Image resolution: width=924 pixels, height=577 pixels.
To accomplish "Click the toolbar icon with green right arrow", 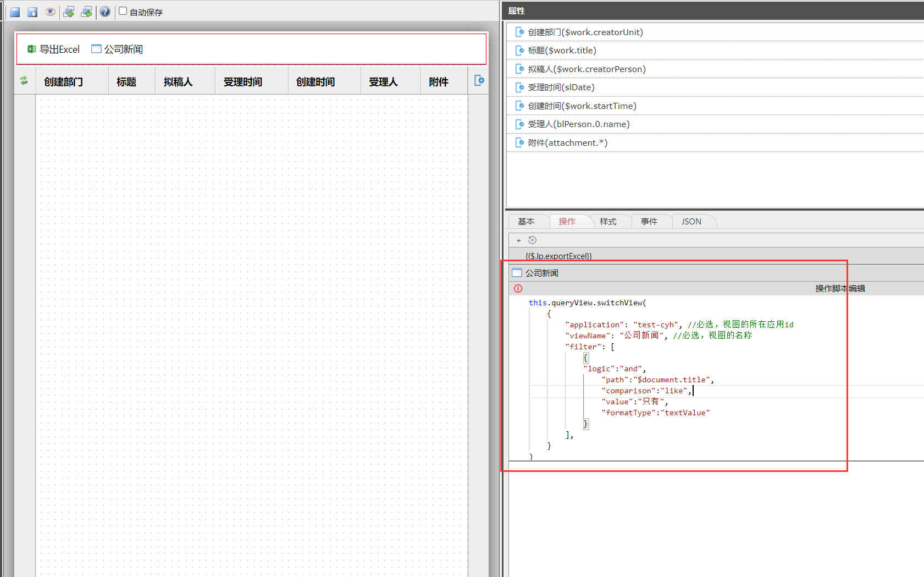I will coord(69,12).
